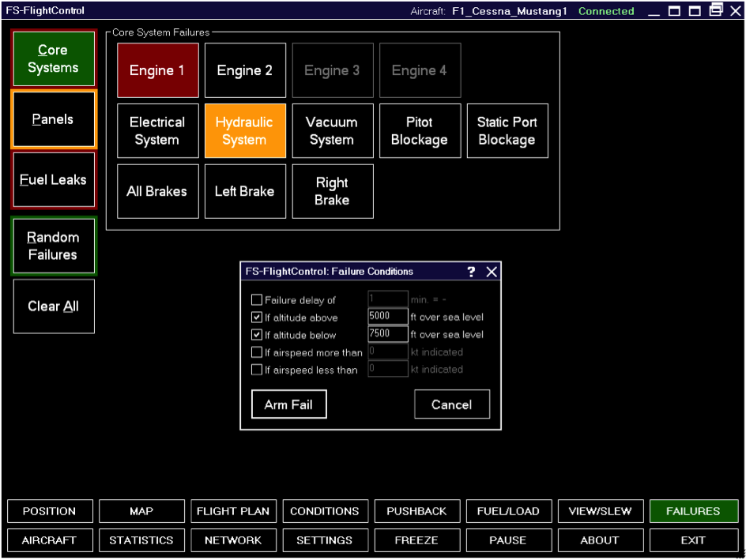The height and width of the screenshot is (560, 746).
Task: Open the Random Failures section
Action: click(53, 246)
